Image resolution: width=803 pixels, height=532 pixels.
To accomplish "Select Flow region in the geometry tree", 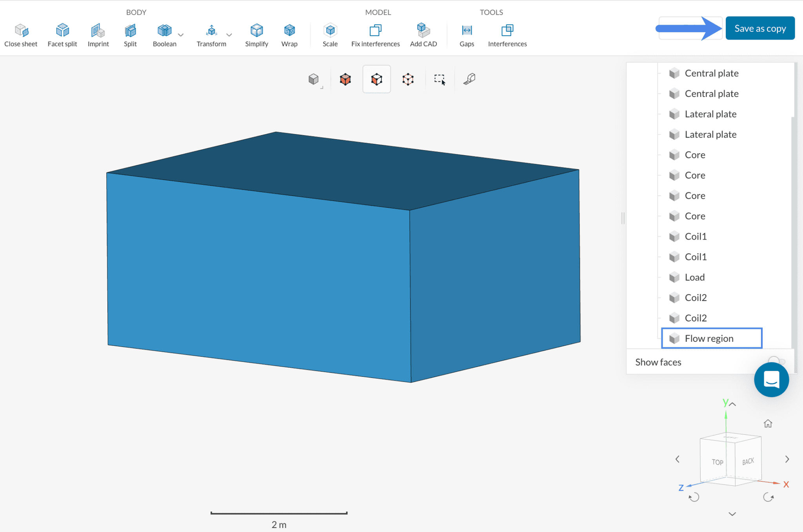I will pos(709,338).
